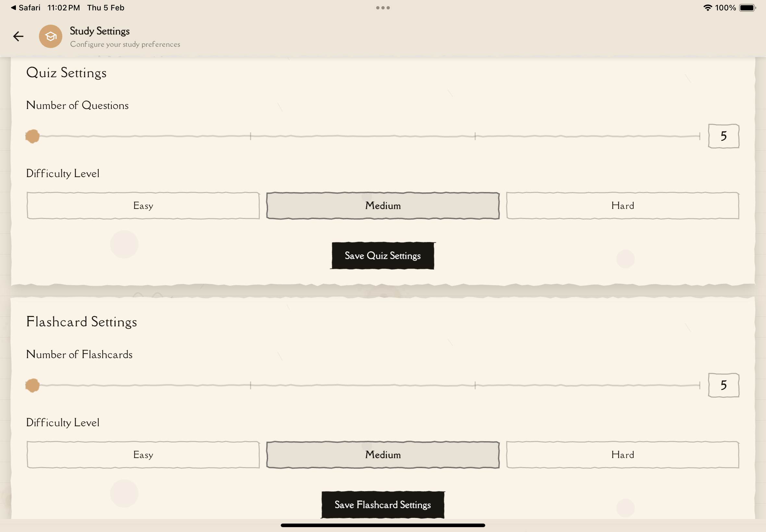Click second tick on questions slider
The width and height of the screenshot is (766, 532).
[475, 136]
